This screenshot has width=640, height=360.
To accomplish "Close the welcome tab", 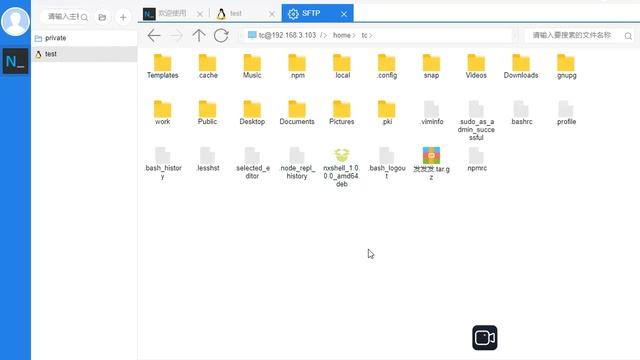I will [200, 14].
